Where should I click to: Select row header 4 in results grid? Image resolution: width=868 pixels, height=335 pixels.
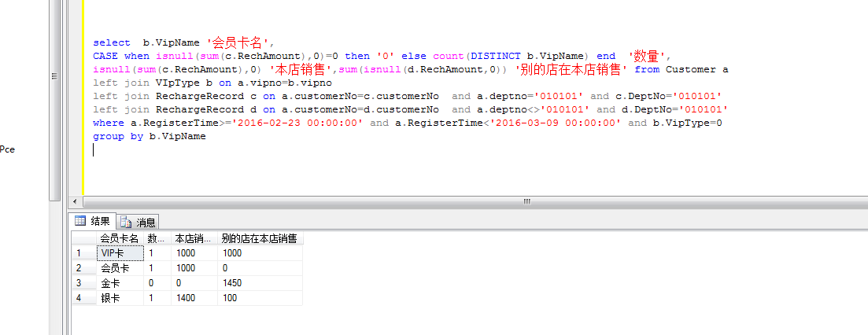point(84,298)
